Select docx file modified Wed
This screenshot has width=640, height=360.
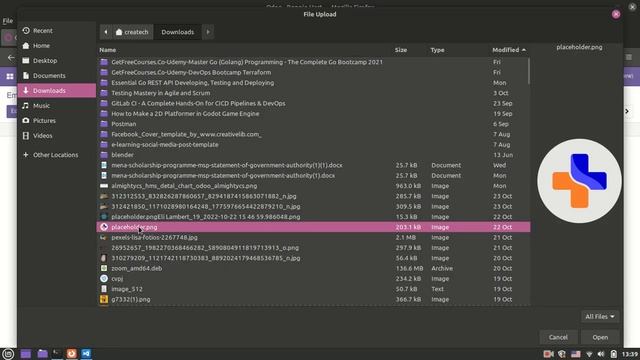click(x=313, y=165)
